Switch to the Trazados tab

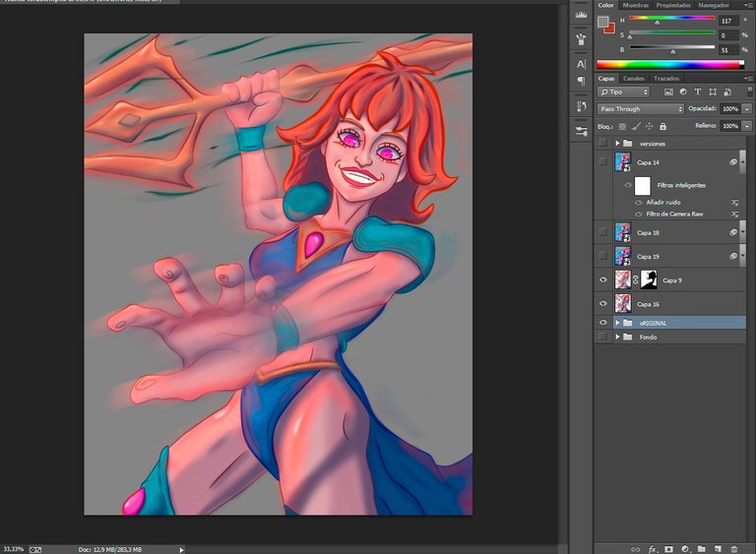click(x=666, y=78)
